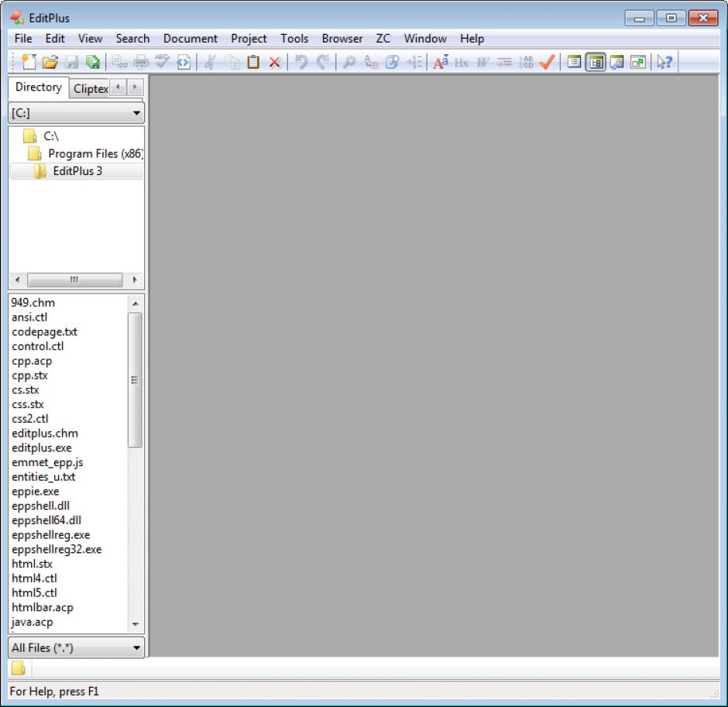The image size is (728, 707).
Task: Open the Set Font icon
Action: click(x=440, y=62)
